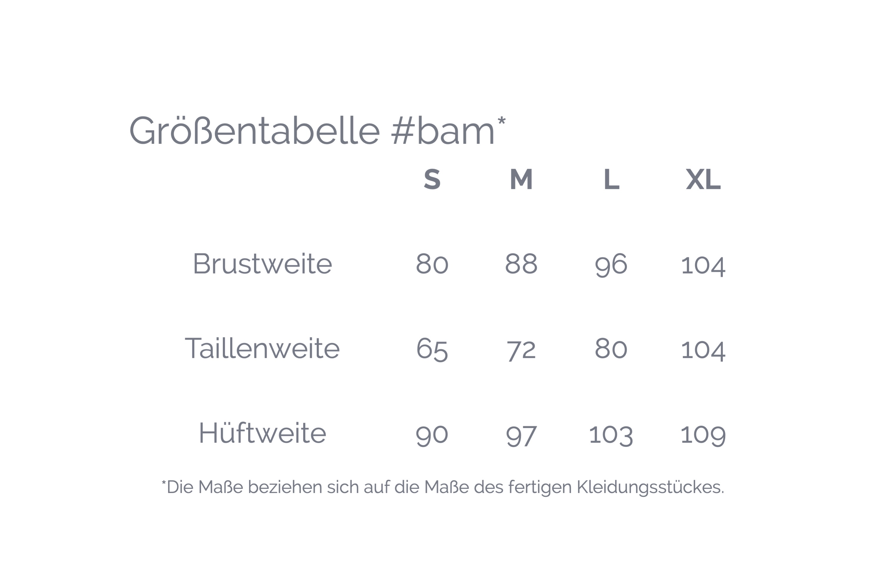The height and width of the screenshot is (588, 883).
Task: Select the M size column header
Action: [521, 179]
